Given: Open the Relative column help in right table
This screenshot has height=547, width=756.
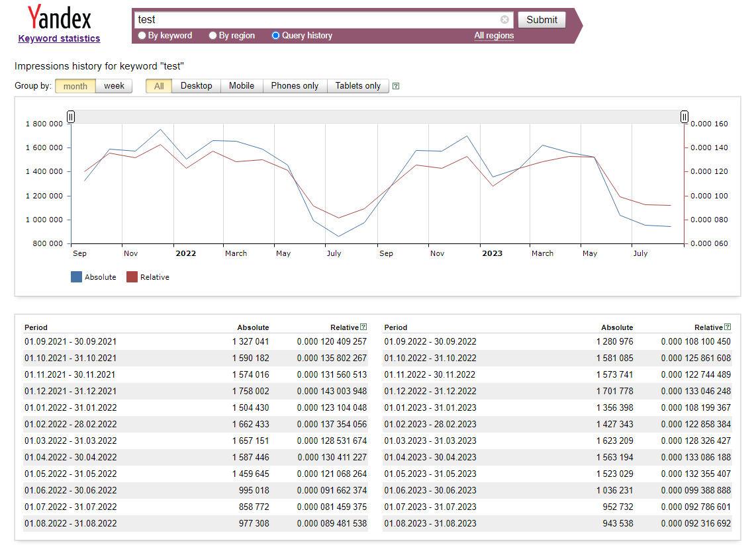Looking at the screenshot, I should (728, 327).
